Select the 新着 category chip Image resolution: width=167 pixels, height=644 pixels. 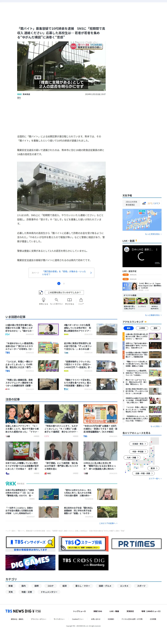tap(11, 586)
